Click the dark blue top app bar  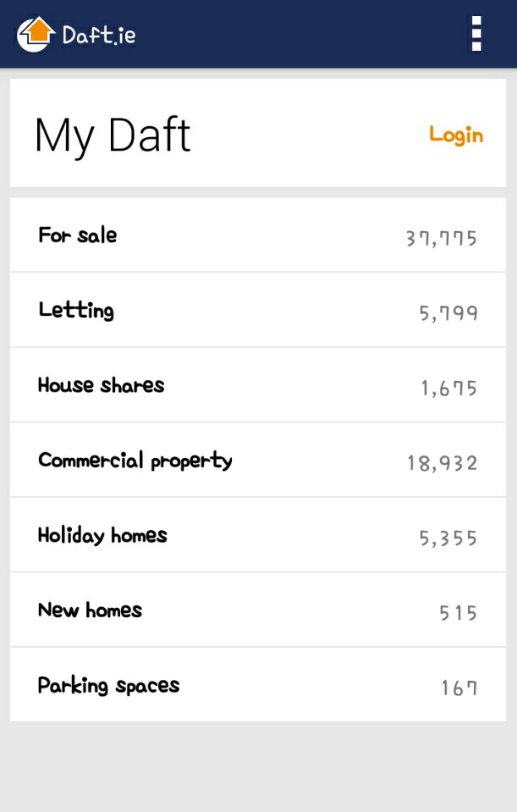tap(258, 34)
